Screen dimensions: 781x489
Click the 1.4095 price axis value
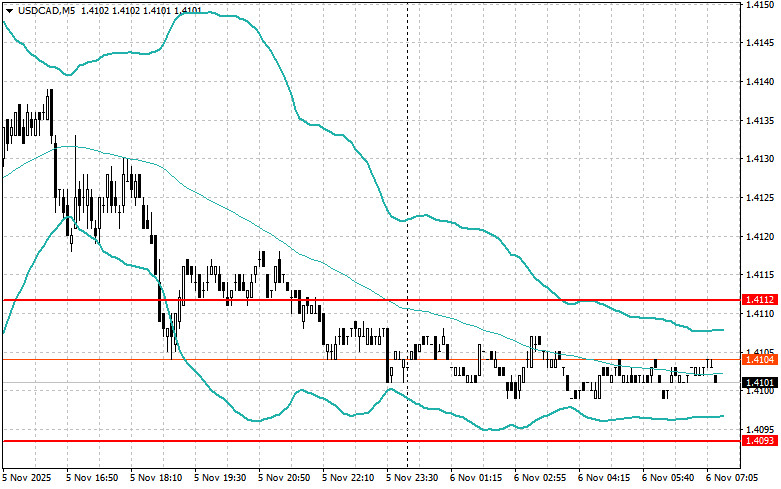pyautogui.click(x=760, y=429)
